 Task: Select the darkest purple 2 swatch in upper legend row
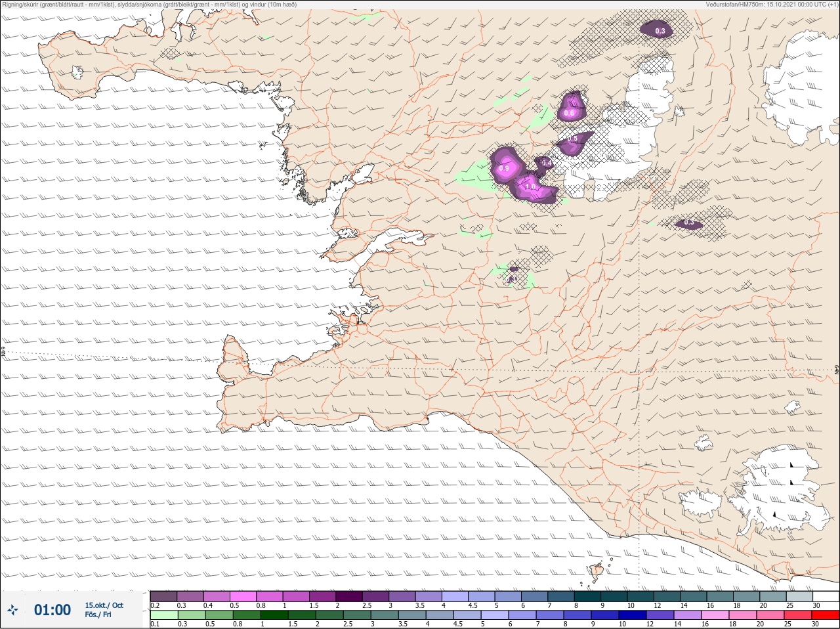(x=349, y=596)
